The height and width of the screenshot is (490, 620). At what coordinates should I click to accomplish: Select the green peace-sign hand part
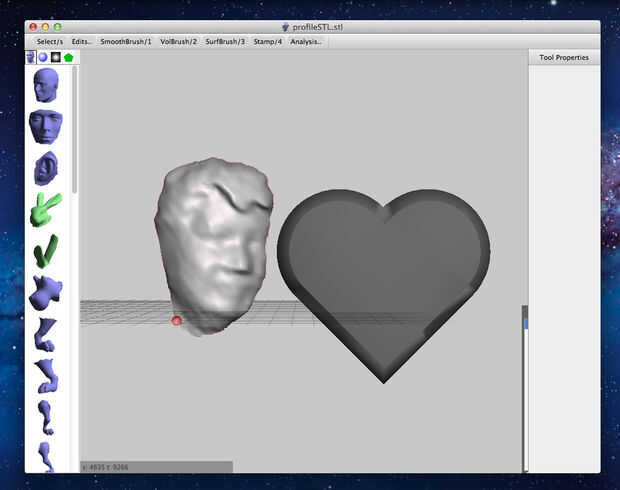point(45,210)
